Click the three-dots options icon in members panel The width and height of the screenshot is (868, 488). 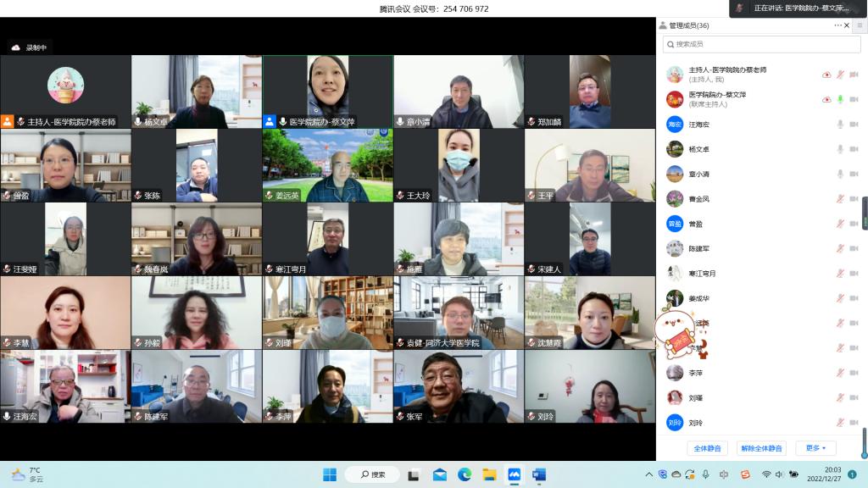[837, 25]
